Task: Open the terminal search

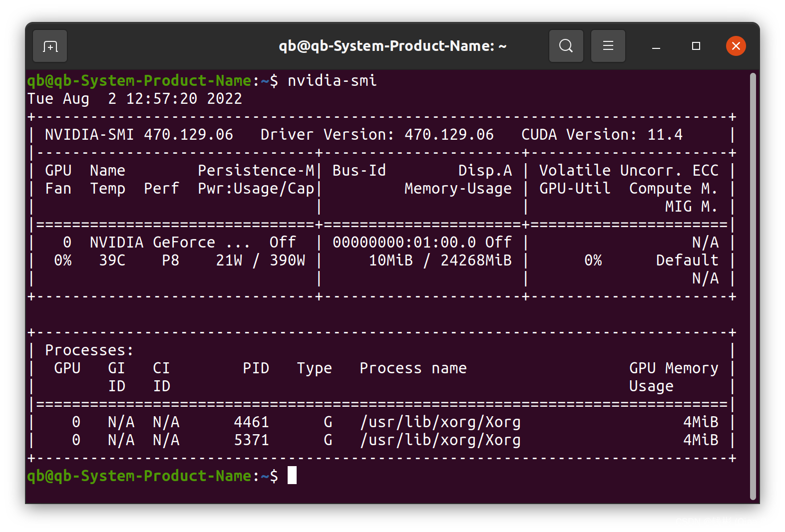Action: click(566, 46)
